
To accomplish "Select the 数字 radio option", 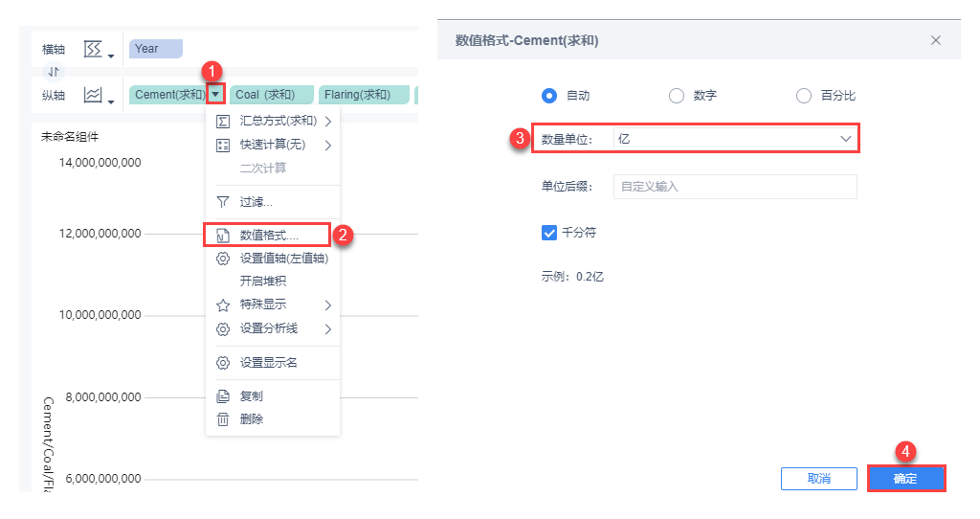I will 677,96.
